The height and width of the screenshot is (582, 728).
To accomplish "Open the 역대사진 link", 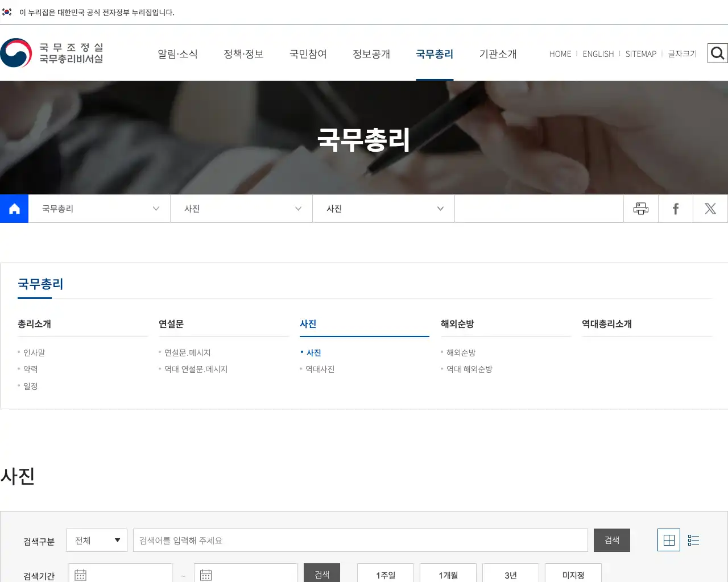I will 320,369.
